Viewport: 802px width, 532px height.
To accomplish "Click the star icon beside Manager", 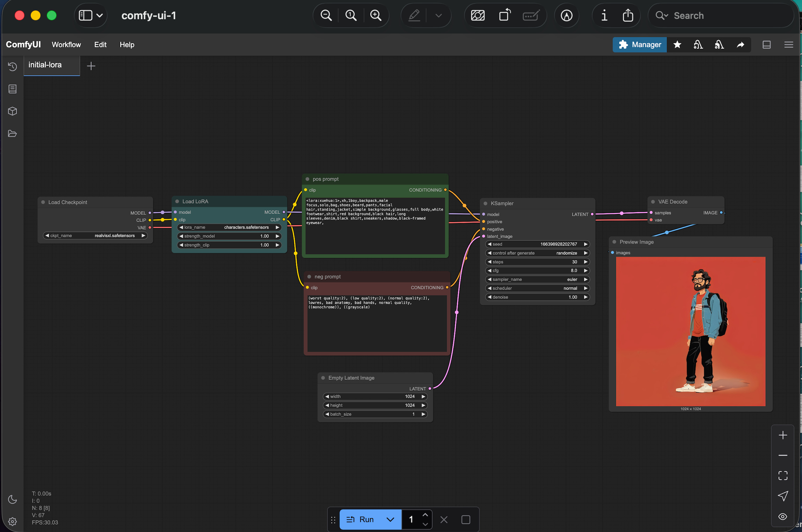I will pos(677,45).
